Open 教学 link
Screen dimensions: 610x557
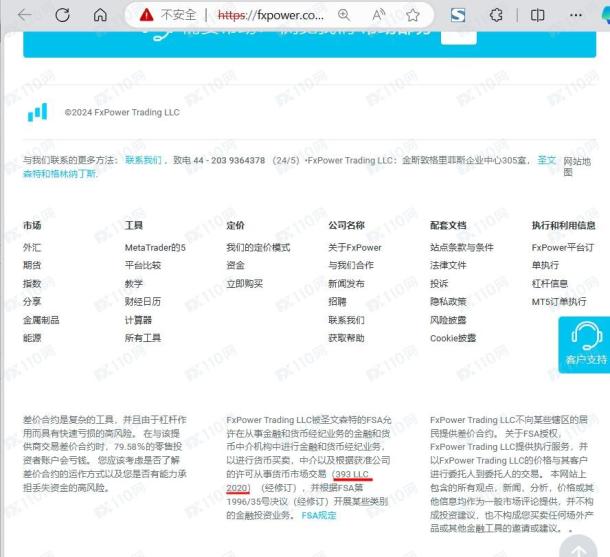pos(134,284)
